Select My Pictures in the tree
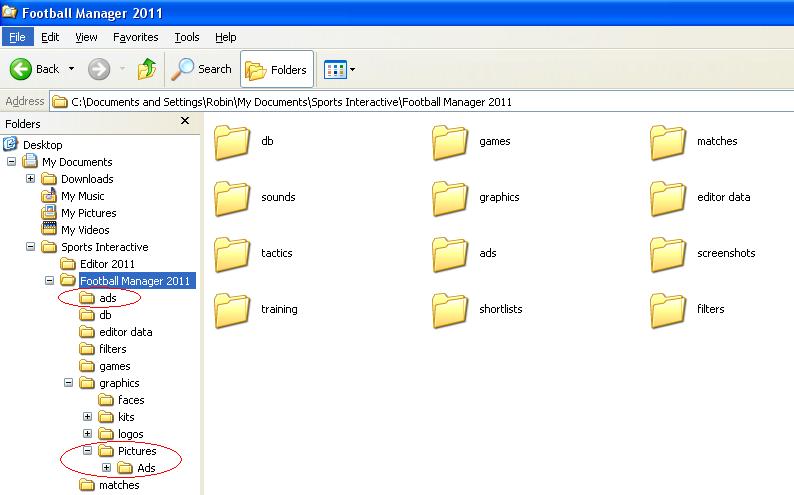Screen dimensions: 794x495 click(x=89, y=213)
